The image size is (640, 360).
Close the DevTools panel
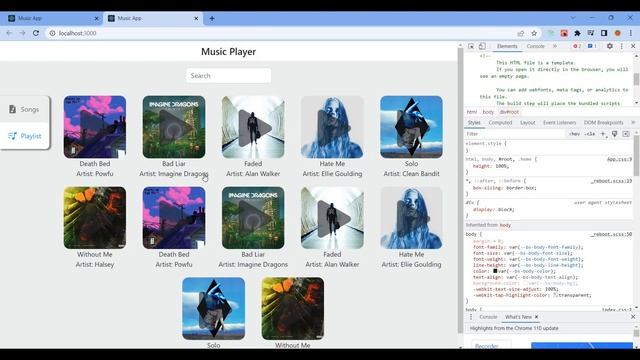point(633,46)
